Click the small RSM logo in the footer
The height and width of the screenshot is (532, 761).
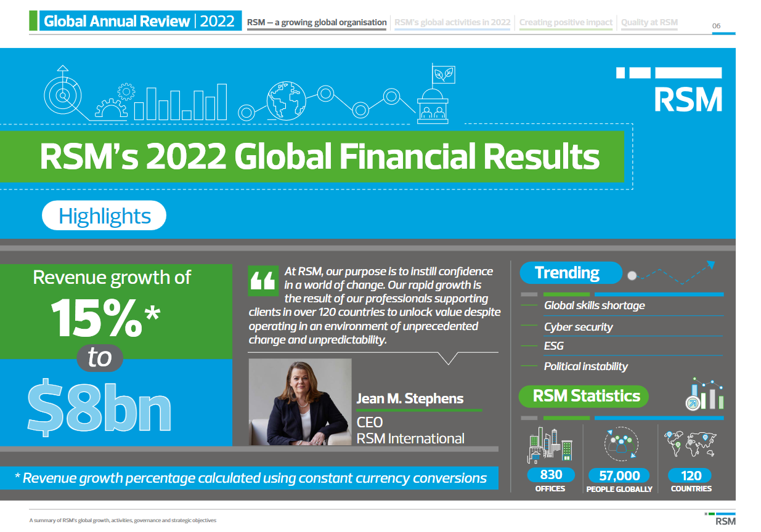coord(720,518)
